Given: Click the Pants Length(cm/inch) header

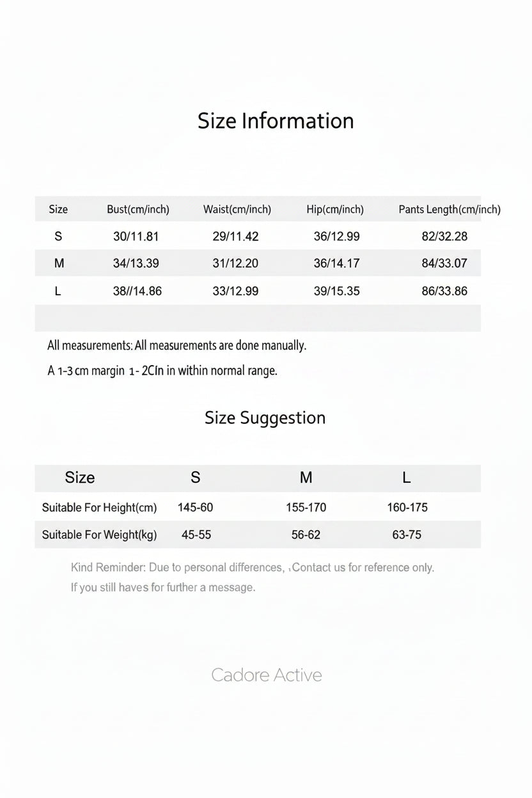Looking at the screenshot, I should tap(450, 209).
